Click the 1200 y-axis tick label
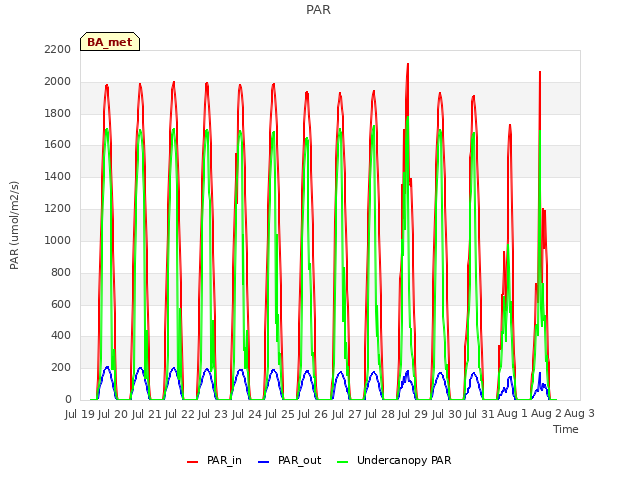Screen dimensions: 640x480 tap(58, 208)
